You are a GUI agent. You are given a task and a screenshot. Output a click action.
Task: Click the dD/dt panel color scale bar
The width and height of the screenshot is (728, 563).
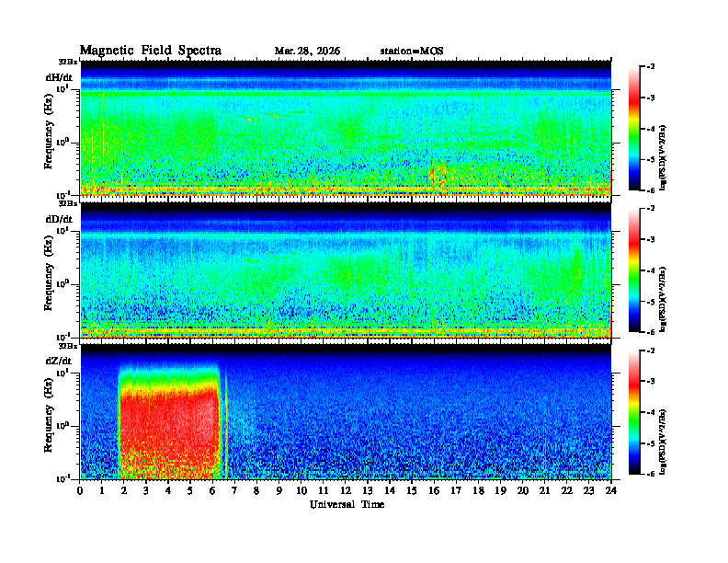(x=634, y=270)
